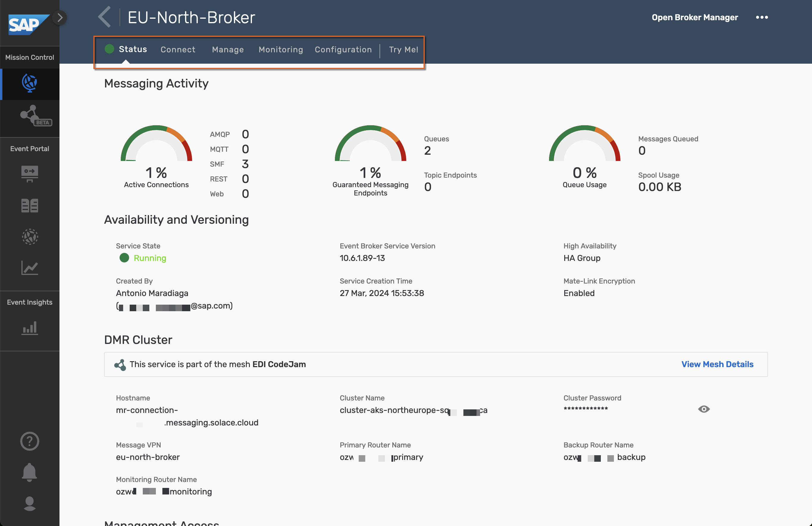Image resolution: width=812 pixels, height=526 pixels.
Task: Click the EU-North-Broker title
Action: pyautogui.click(x=192, y=18)
